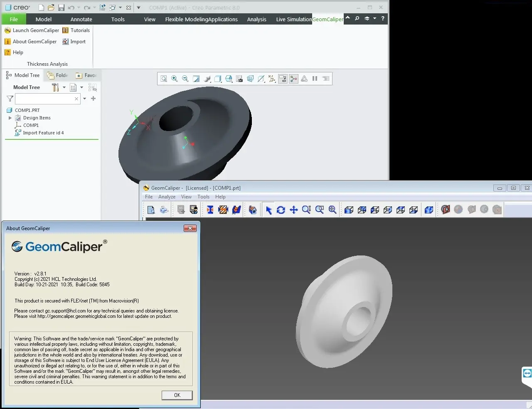Open the tree columns display dropdown
The height and width of the screenshot is (409, 532).
(76, 87)
